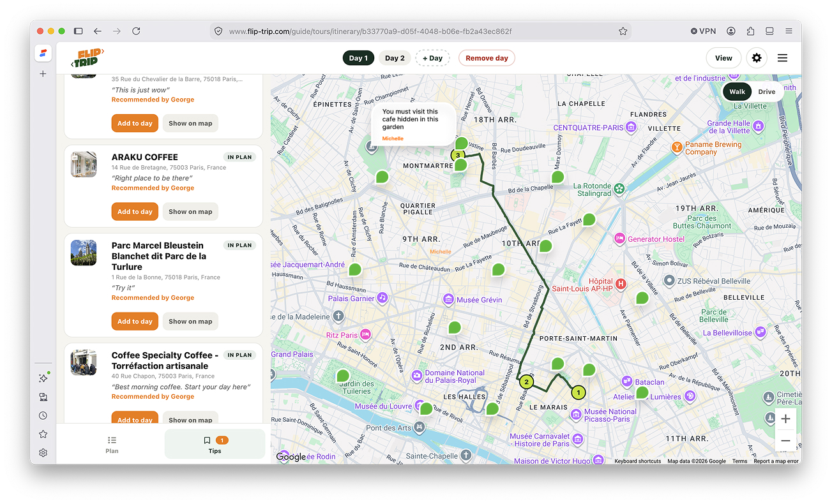Zoom out on the map

point(785,441)
